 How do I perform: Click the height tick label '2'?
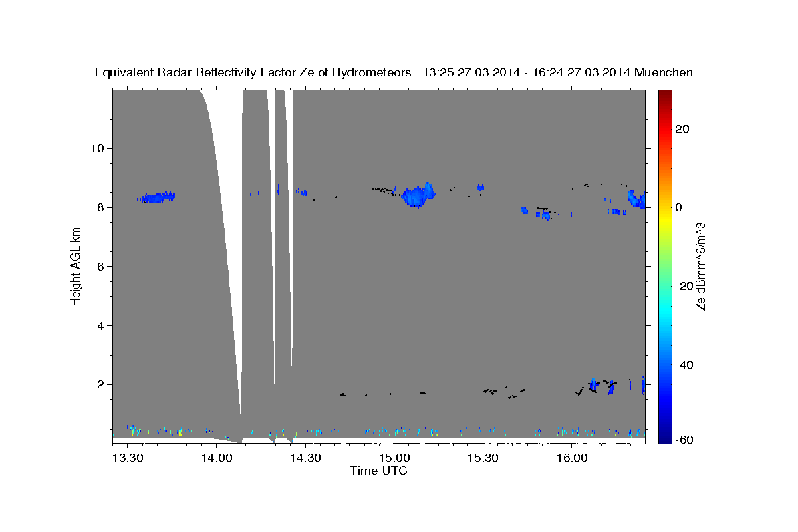100,384
